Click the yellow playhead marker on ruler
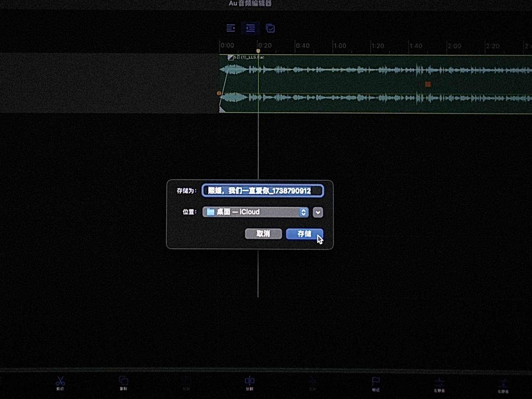This screenshot has width=532, height=399. pyautogui.click(x=258, y=51)
